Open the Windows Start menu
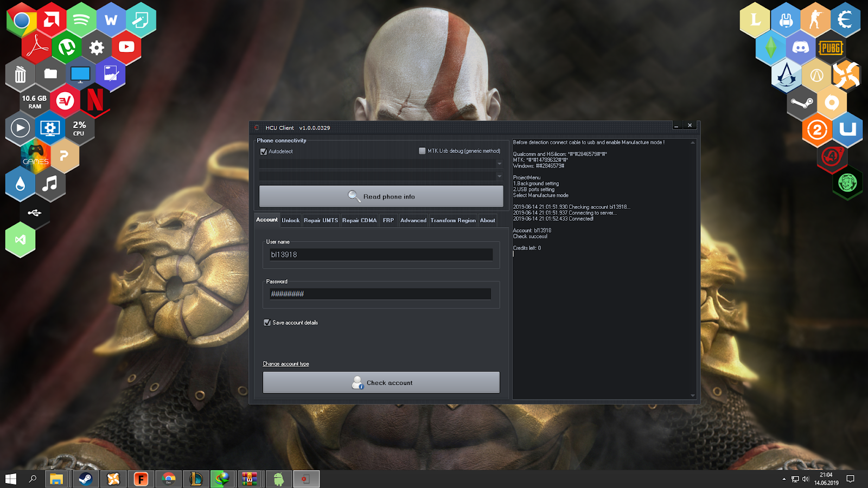Image resolution: width=868 pixels, height=488 pixels. coord(10,479)
